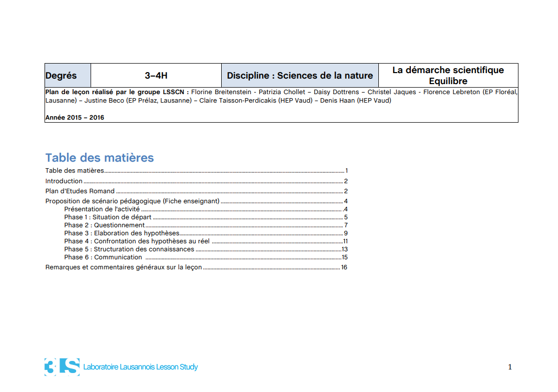Jump to Phase 5 : Structuration des connaissances
This screenshot has height=392, width=558.
129,249
